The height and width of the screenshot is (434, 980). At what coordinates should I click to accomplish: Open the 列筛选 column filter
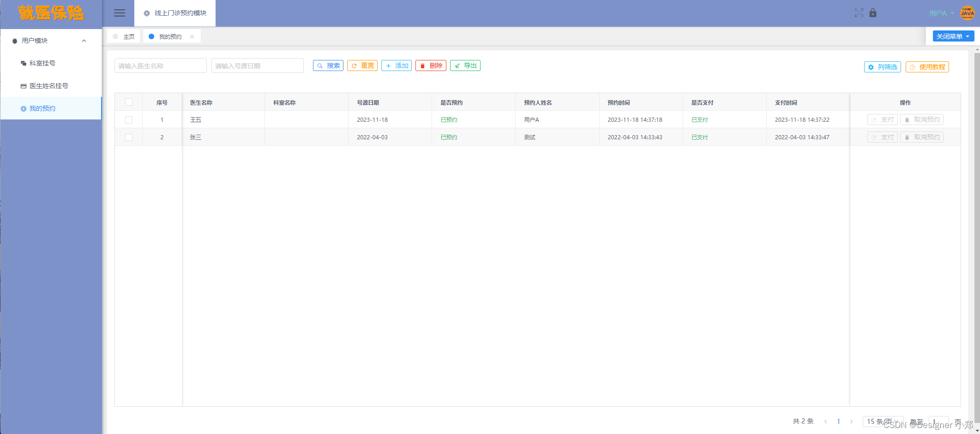pyautogui.click(x=883, y=67)
